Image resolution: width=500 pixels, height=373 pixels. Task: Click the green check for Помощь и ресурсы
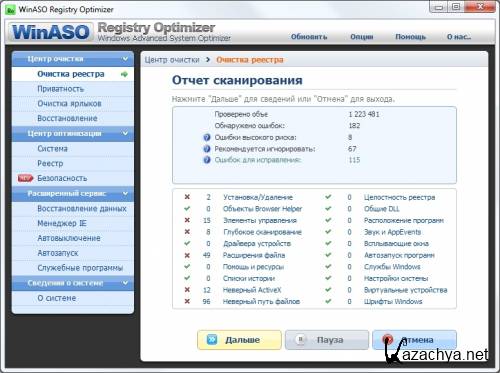(187, 267)
